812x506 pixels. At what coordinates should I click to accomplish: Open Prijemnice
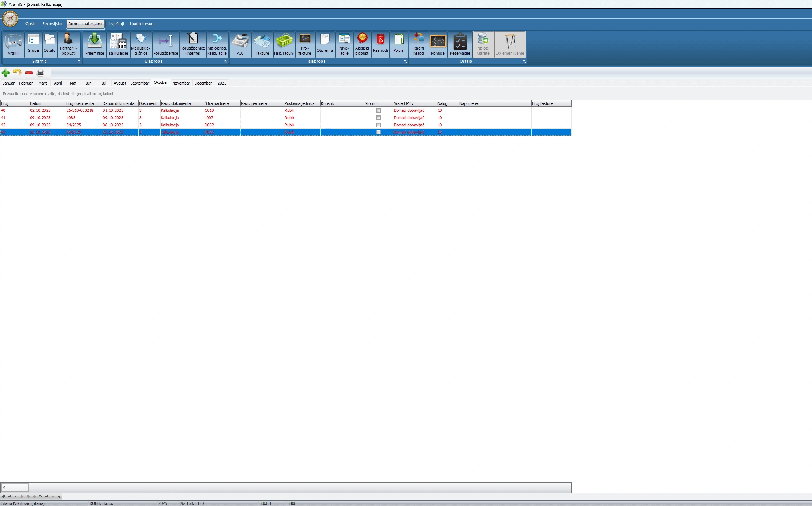pos(95,44)
